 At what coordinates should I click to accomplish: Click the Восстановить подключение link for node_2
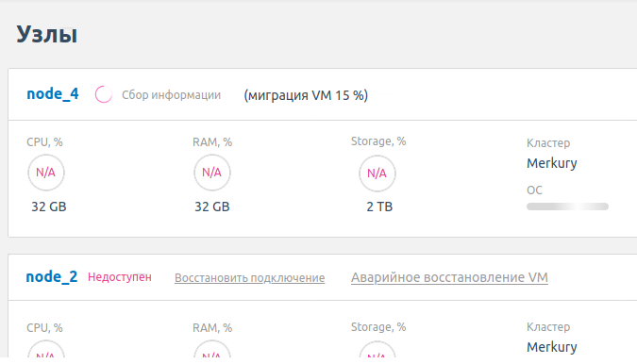(249, 278)
